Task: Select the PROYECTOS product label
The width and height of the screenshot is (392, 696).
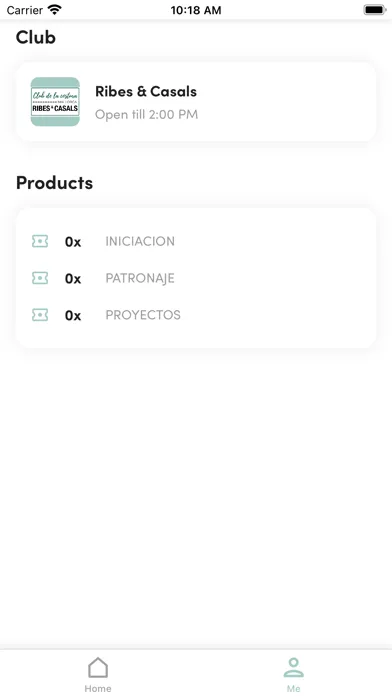Action: click(143, 315)
